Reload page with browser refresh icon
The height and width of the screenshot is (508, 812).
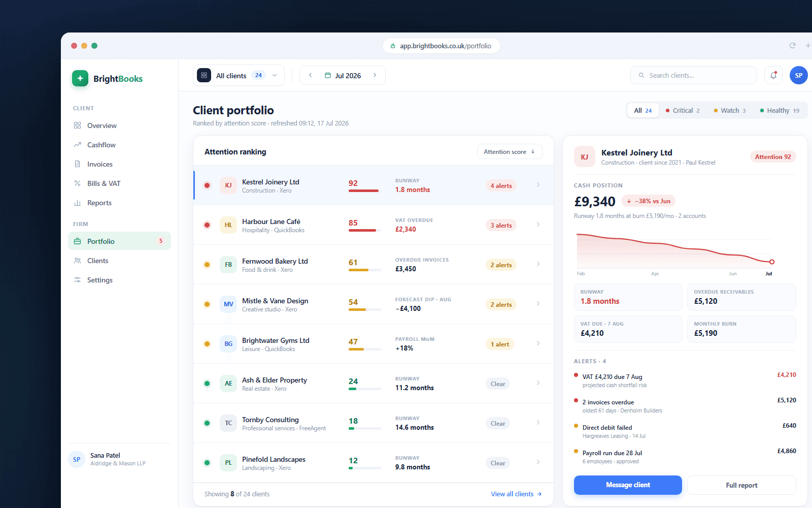[792, 46]
